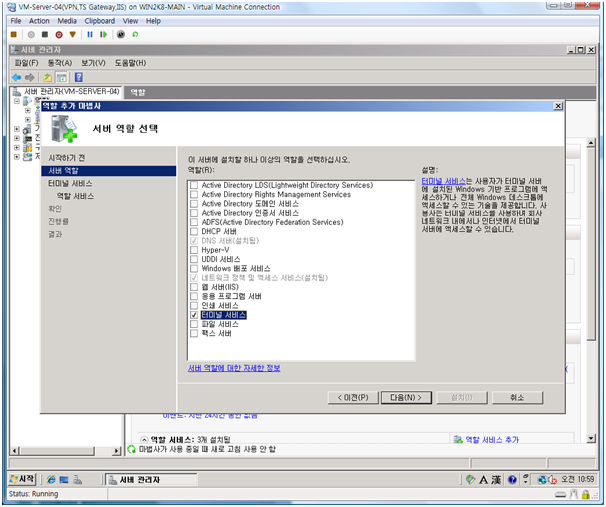Click the network tray icon
The image size is (606, 507).
tap(542, 480)
